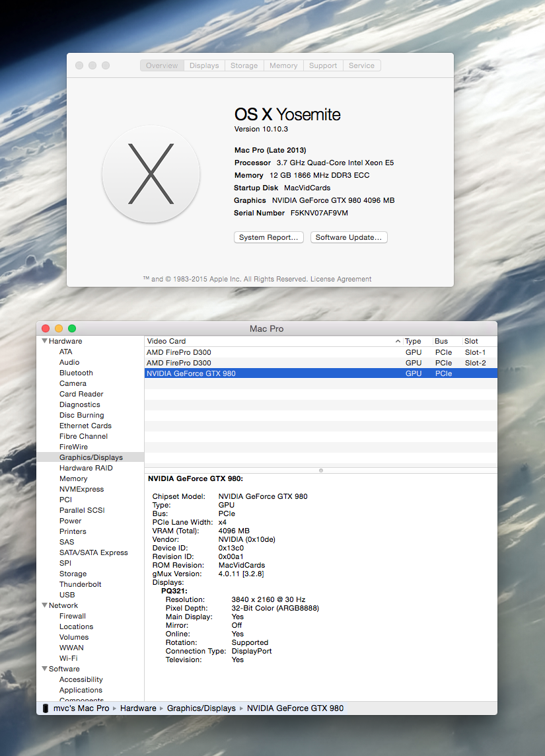Open Locations under Network

(x=76, y=626)
